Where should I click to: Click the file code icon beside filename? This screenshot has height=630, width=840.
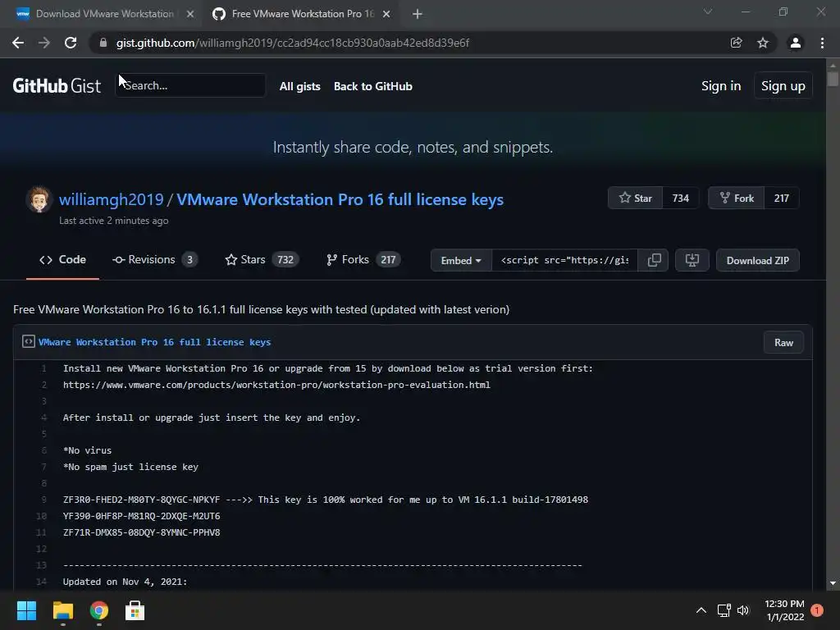[x=29, y=341]
